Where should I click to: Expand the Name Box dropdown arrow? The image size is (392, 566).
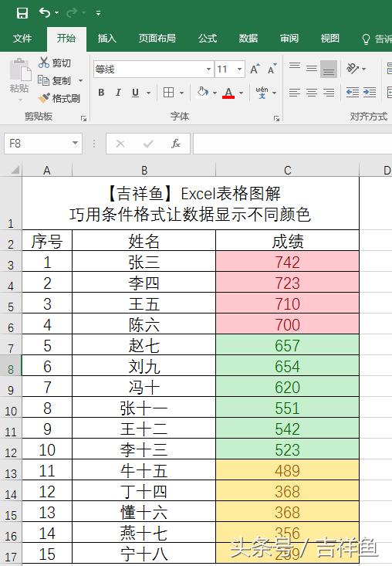(x=75, y=144)
